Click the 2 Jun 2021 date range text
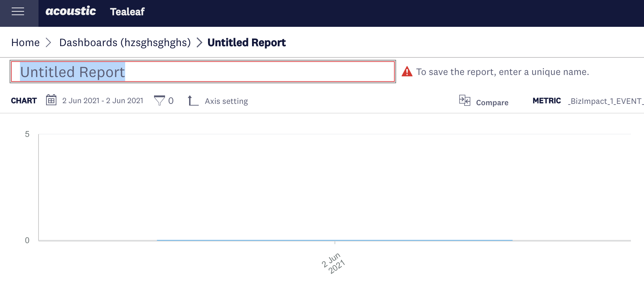644x282 pixels. tap(103, 100)
